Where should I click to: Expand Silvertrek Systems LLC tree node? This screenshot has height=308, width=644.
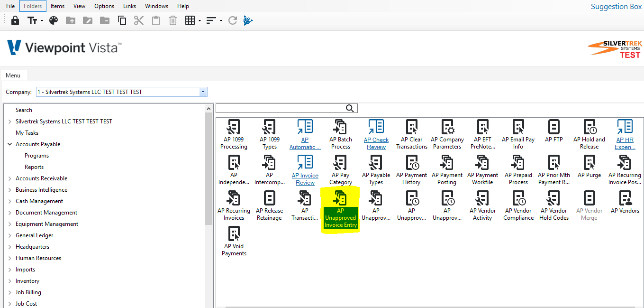click(9, 121)
